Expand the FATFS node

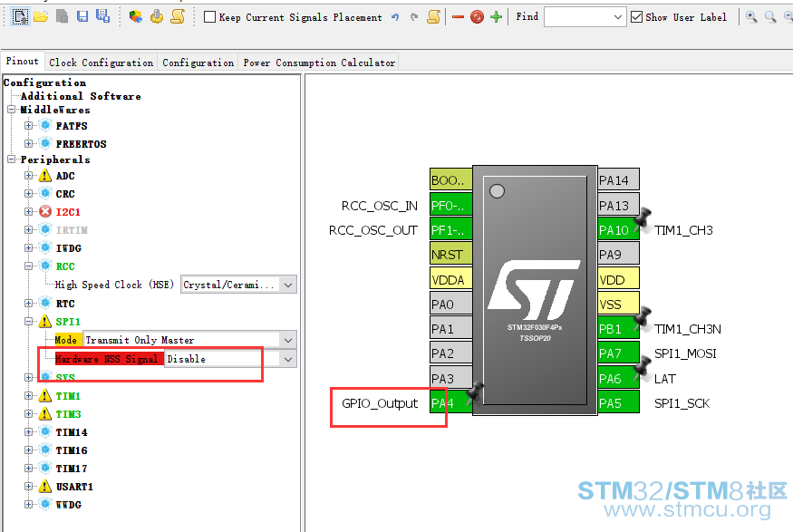pos(29,125)
